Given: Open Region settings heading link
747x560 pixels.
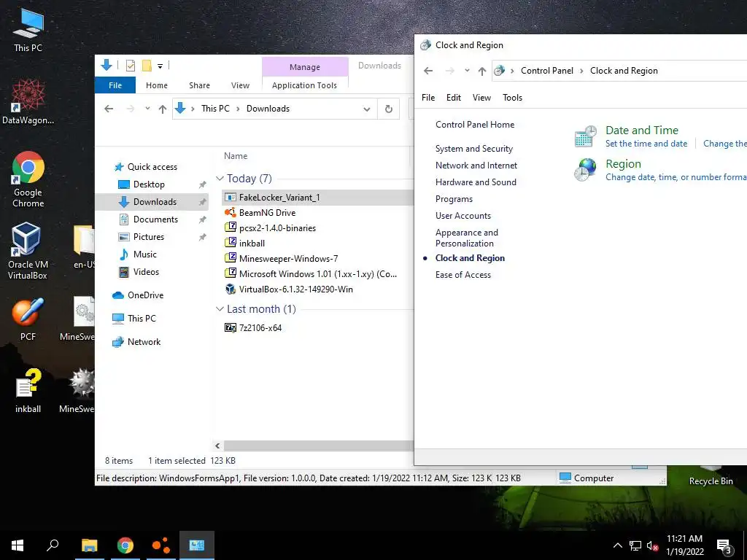Looking at the screenshot, I should tap(623, 164).
